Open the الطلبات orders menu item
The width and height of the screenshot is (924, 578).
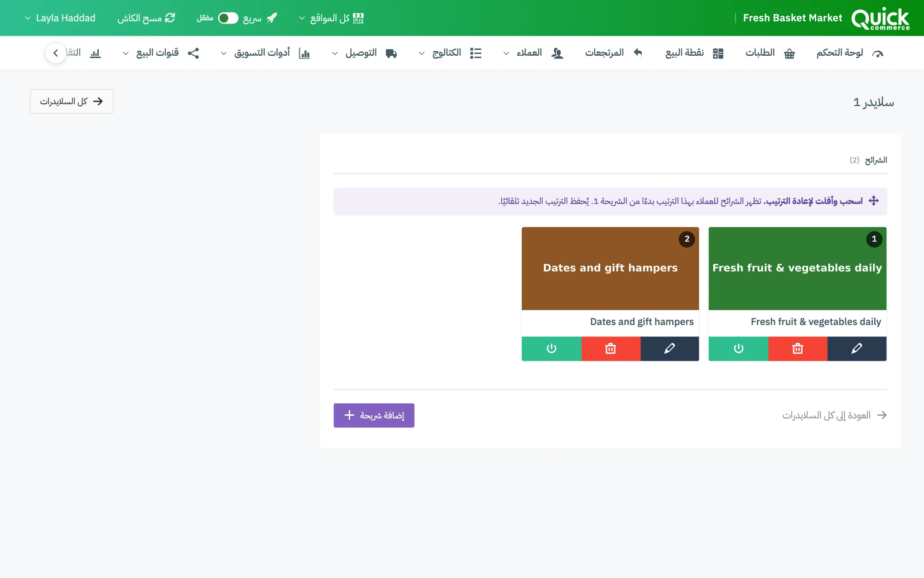tap(770, 53)
